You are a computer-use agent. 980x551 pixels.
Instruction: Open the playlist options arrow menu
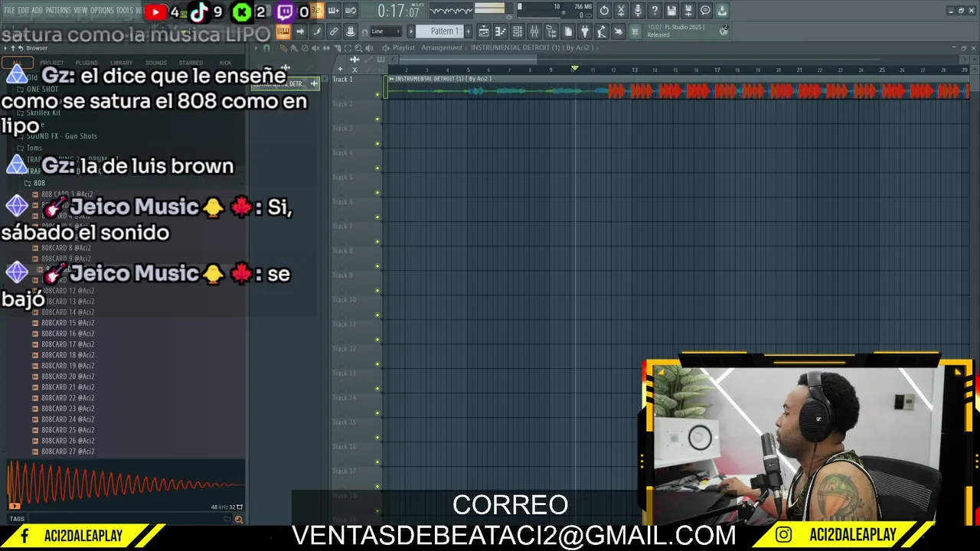pos(256,48)
